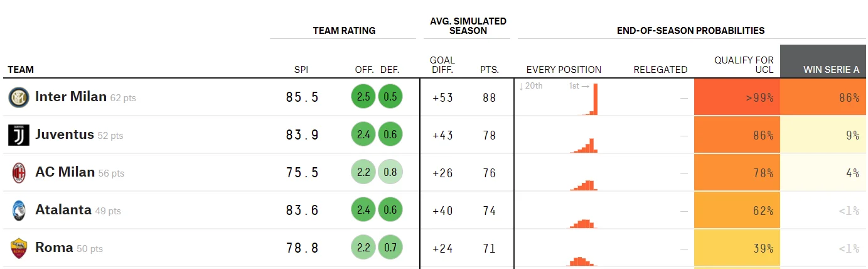Click the Atalanta club crest
Viewport: 868px width, 269px height.
tap(19, 211)
